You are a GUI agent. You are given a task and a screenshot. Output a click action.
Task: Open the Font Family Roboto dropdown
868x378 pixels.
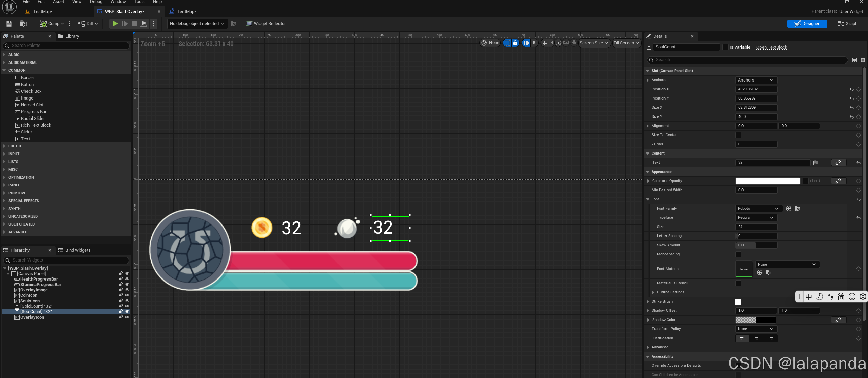point(758,209)
